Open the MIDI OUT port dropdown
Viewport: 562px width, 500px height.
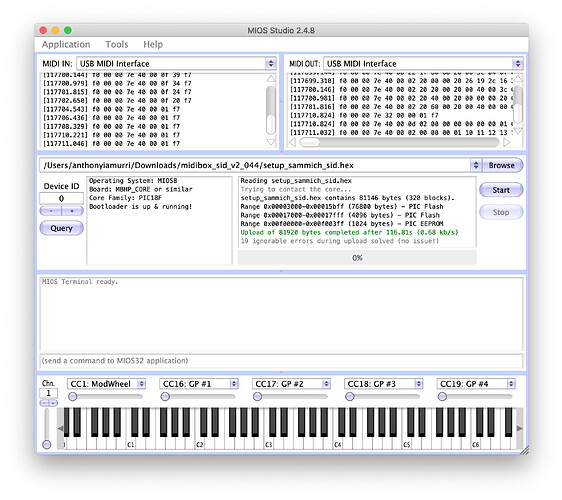[x=423, y=63]
